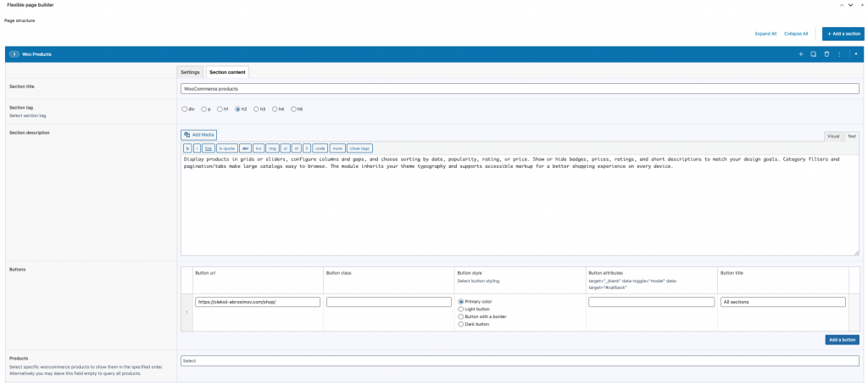The image size is (868, 385).
Task: Switch to the Settings tab
Action: click(190, 72)
